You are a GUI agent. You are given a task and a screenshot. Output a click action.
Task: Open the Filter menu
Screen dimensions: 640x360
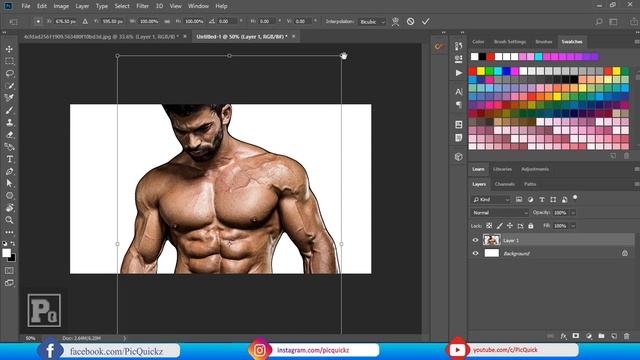click(x=142, y=6)
